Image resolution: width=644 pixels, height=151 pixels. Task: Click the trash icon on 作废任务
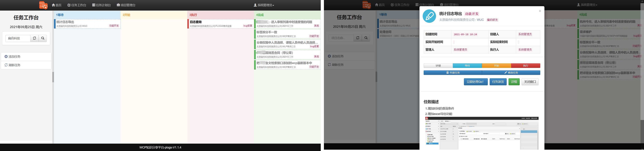tap(448, 73)
